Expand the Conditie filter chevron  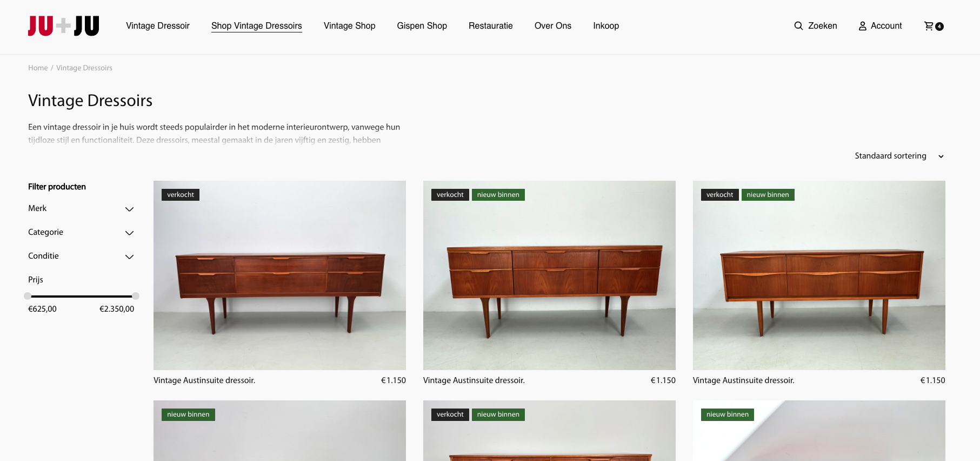point(129,256)
